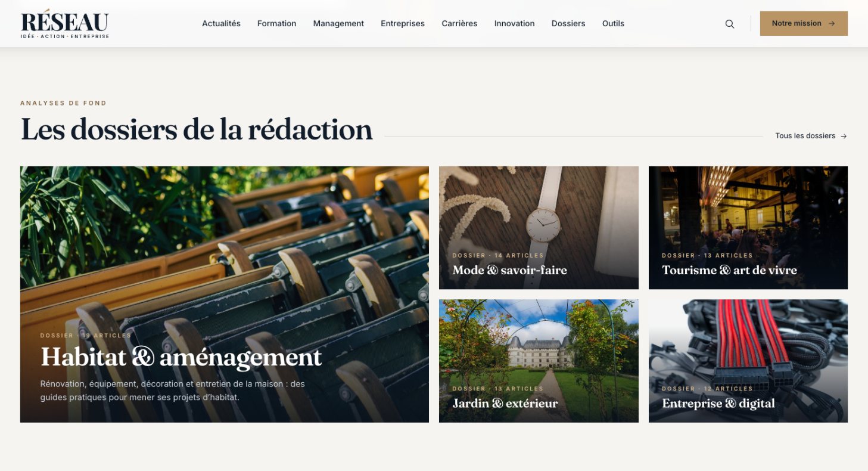Open the Entreprise & digital dossier card

748,361
